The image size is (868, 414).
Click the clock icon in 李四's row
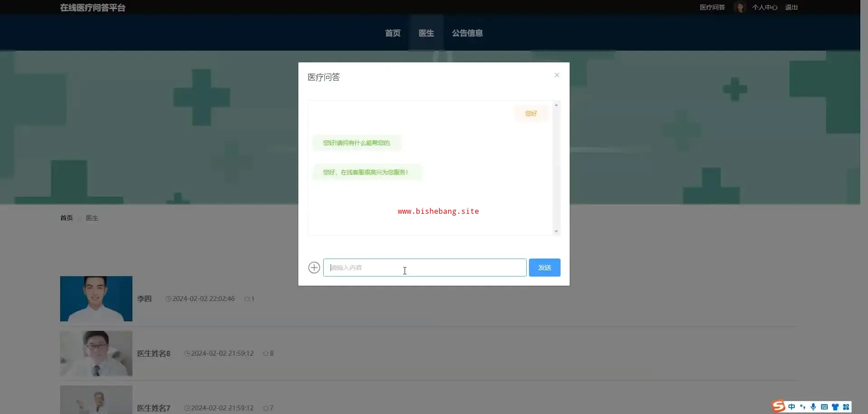tap(168, 299)
